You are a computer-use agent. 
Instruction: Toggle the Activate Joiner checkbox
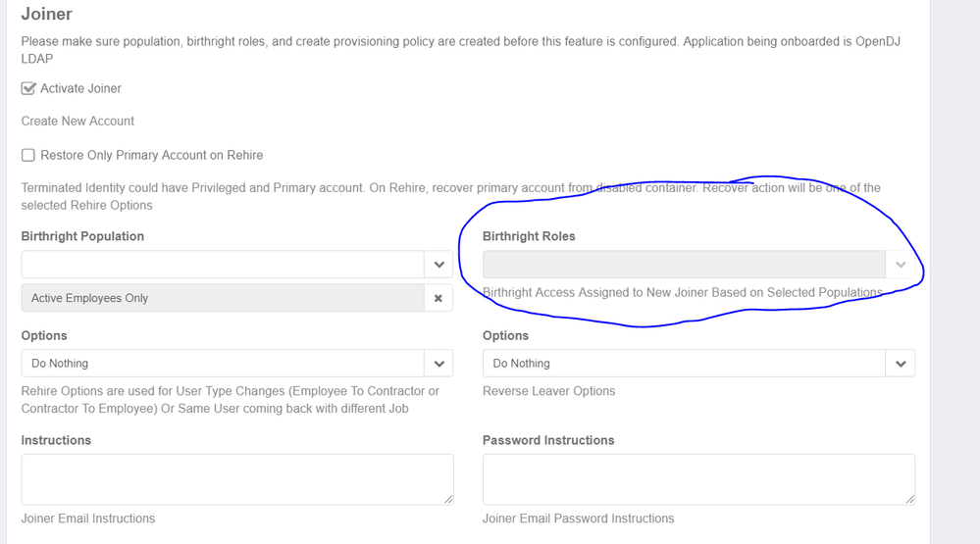pos(28,88)
